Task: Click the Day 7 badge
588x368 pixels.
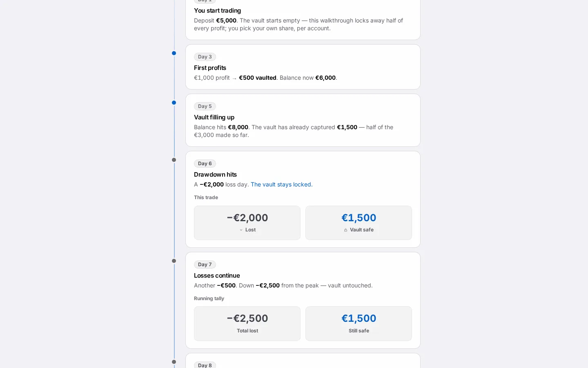Action: (205, 265)
